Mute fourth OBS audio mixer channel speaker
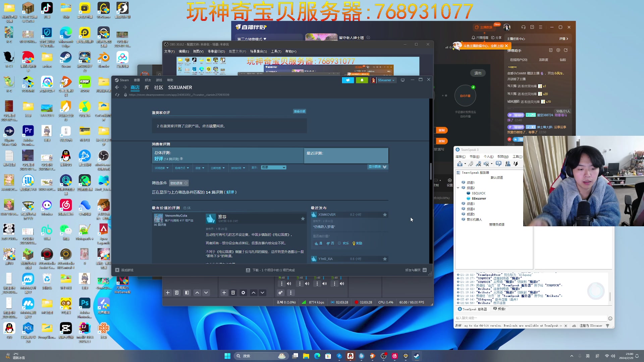The width and height of the screenshot is (644, 362). click(342, 284)
